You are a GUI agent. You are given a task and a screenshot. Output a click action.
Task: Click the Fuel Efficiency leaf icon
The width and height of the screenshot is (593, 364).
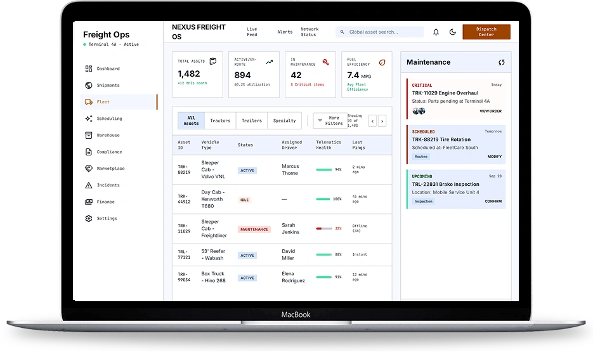[x=382, y=62]
